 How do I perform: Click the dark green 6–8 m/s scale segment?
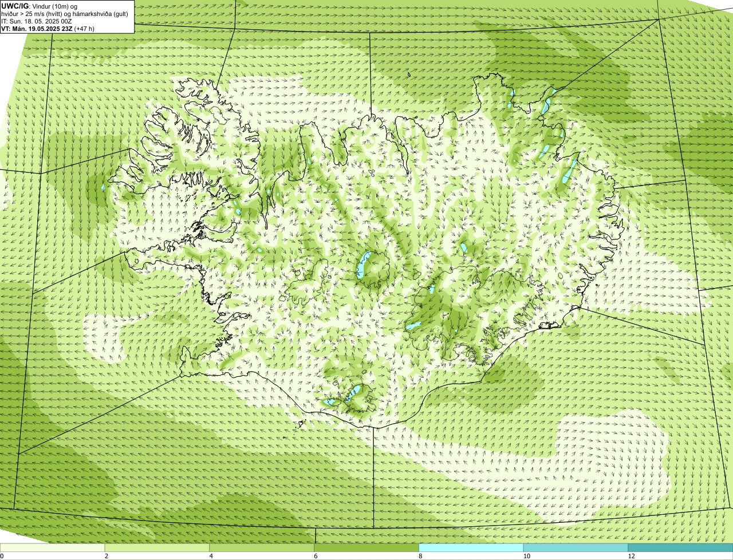pyautogui.click(x=367, y=548)
